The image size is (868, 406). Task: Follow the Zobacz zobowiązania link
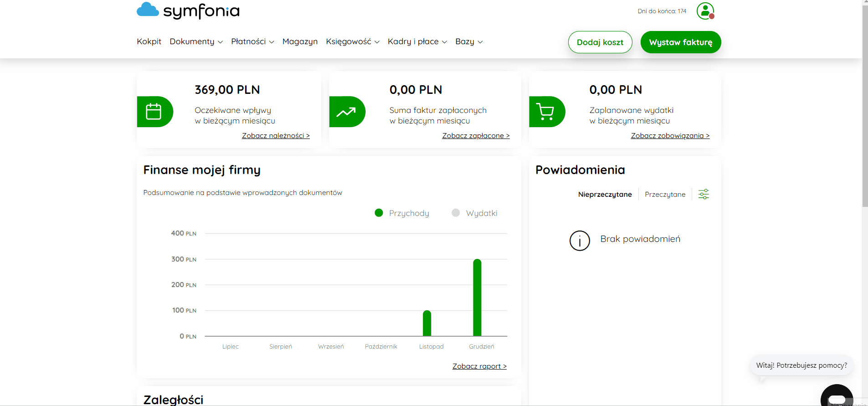point(670,136)
